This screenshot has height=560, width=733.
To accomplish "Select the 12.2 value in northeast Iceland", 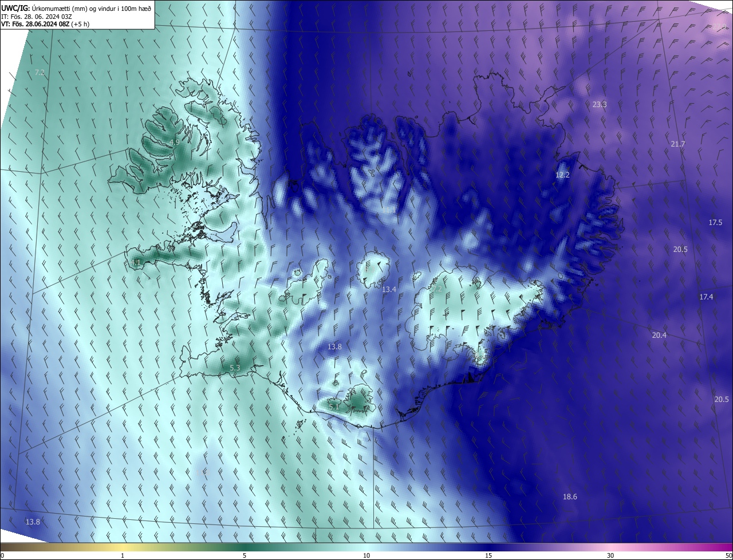I will pos(563,175).
